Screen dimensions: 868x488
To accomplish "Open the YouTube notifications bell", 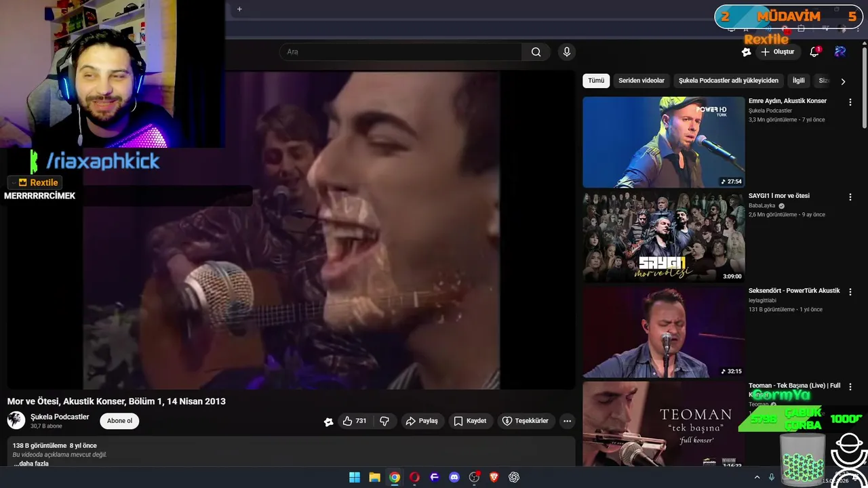I will [x=815, y=52].
